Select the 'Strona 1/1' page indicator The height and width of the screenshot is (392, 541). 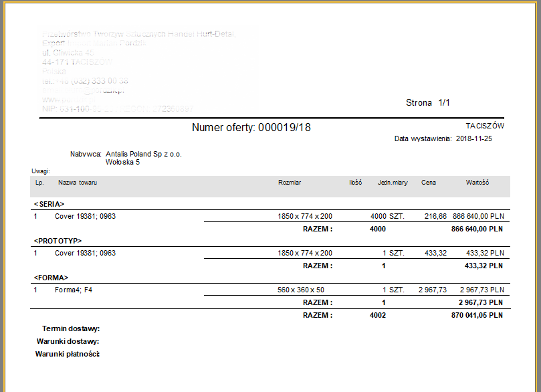pyautogui.click(x=428, y=103)
